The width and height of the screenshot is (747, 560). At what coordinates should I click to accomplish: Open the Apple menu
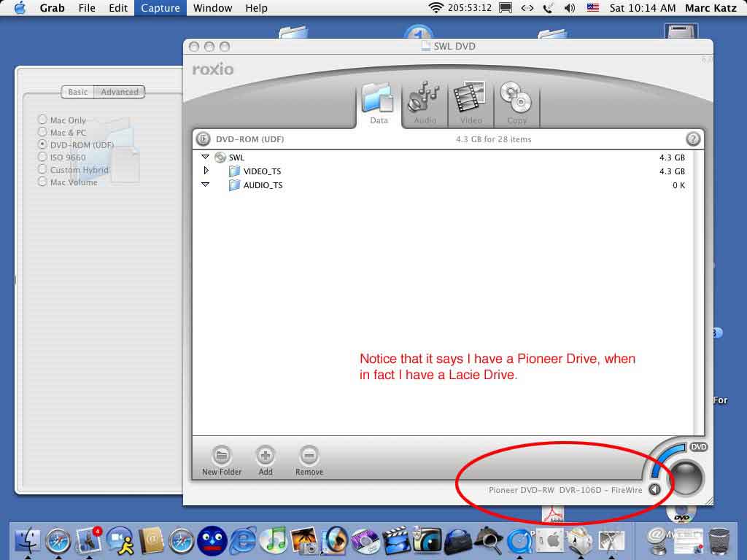(x=20, y=7)
